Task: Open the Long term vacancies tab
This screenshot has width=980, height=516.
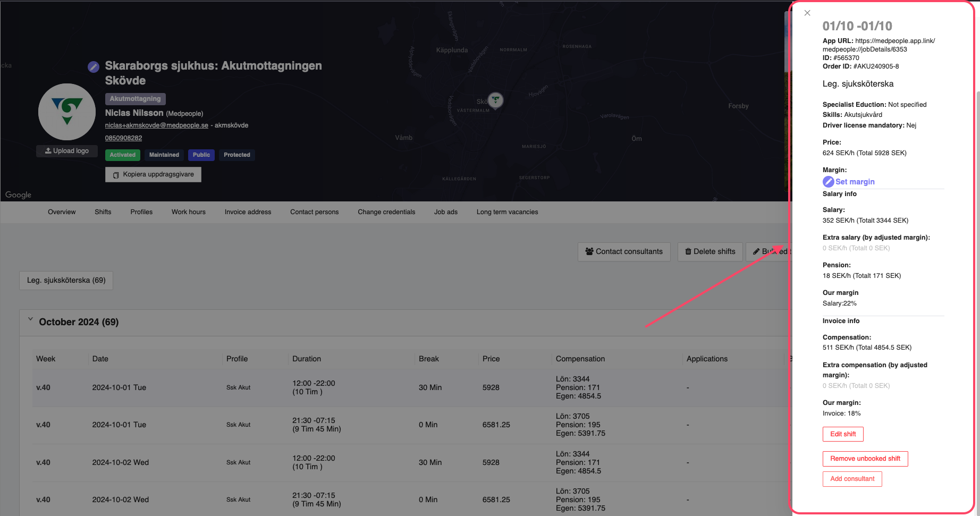Action: pos(507,212)
